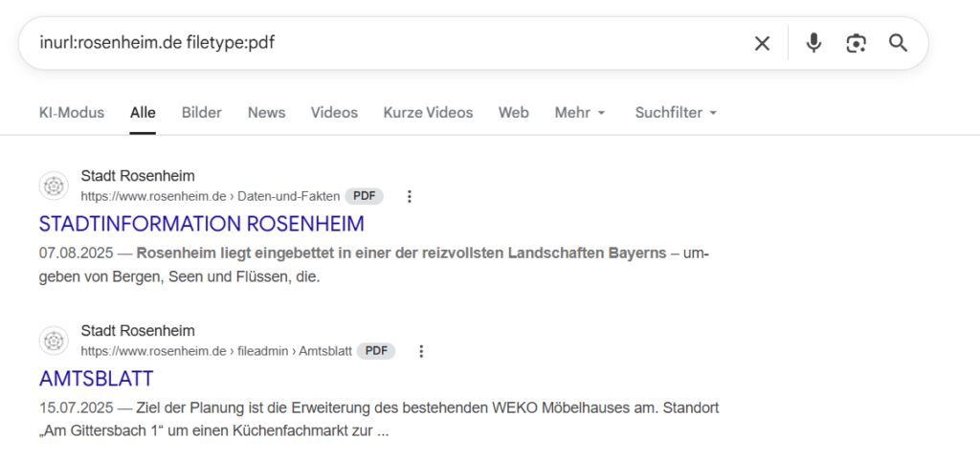Switch to the Bilder tab
This screenshot has height=462, width=980.
point(201,113)
